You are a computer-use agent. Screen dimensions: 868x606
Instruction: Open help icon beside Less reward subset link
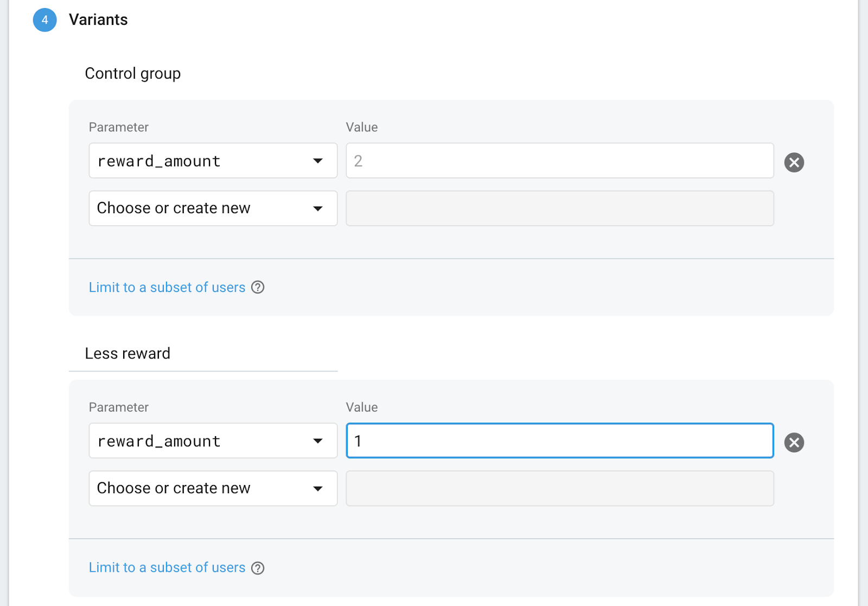point(258,568)
